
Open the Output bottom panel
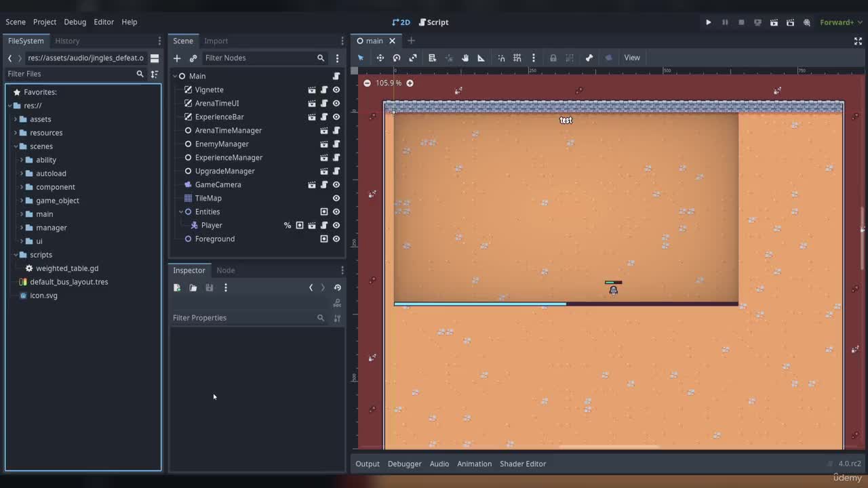(368, 464)
